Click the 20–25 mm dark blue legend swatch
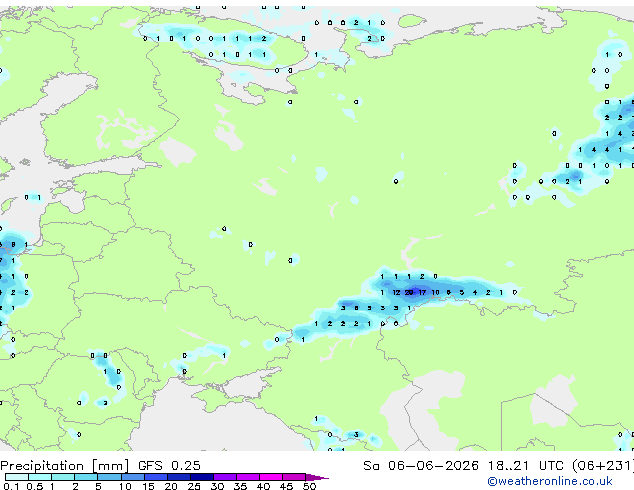The height and width of the screenshot is (490, 634). (x=178, y=477)
